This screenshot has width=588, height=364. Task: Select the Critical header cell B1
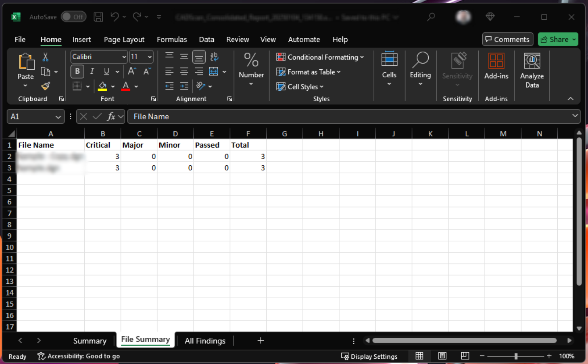(x=102, y=145)
